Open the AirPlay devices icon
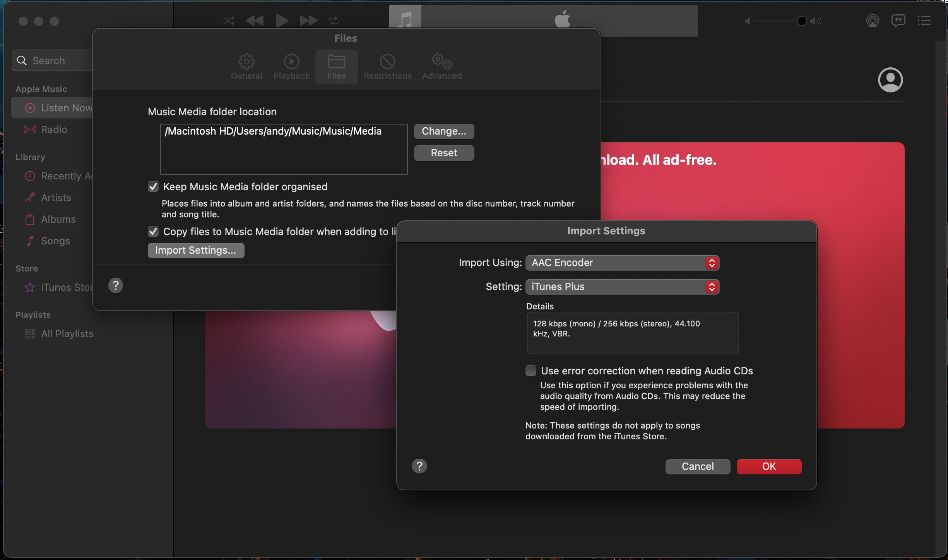The image size is (948, 560). tap(873, 21)
